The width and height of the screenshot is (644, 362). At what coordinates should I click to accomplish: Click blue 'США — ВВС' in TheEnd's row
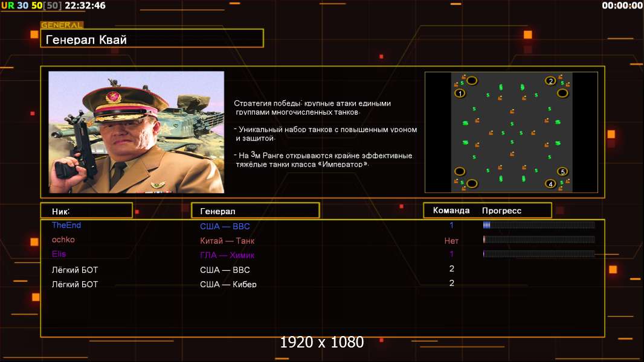tap(225, 226)
